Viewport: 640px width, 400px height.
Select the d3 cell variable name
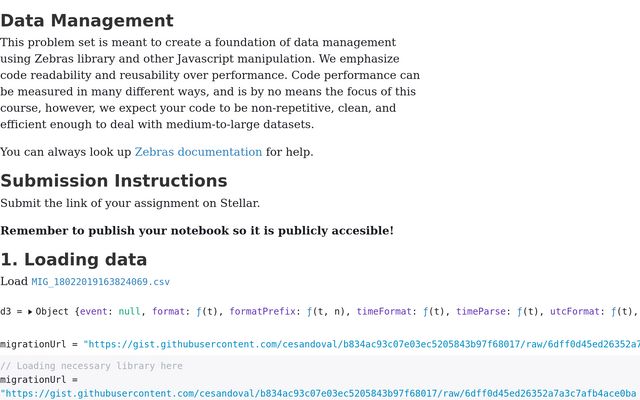[x=5, y=311]
